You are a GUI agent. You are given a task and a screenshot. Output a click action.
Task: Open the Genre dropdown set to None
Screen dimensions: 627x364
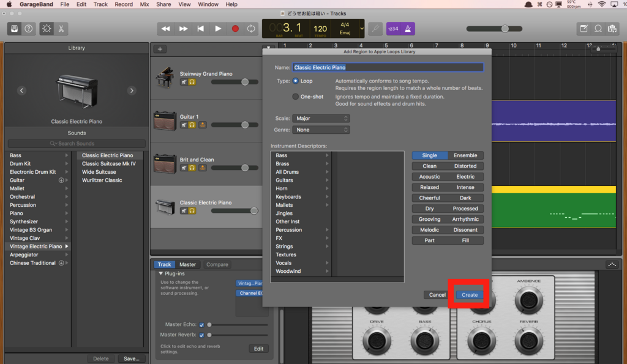point(321,130)
